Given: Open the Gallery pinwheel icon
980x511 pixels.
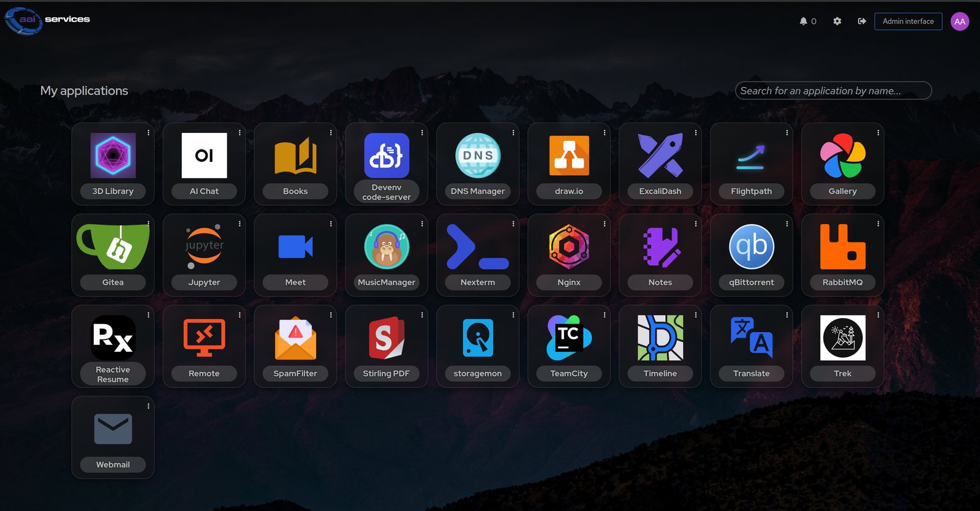Looking at the screenshot, I should click(843, 156).
